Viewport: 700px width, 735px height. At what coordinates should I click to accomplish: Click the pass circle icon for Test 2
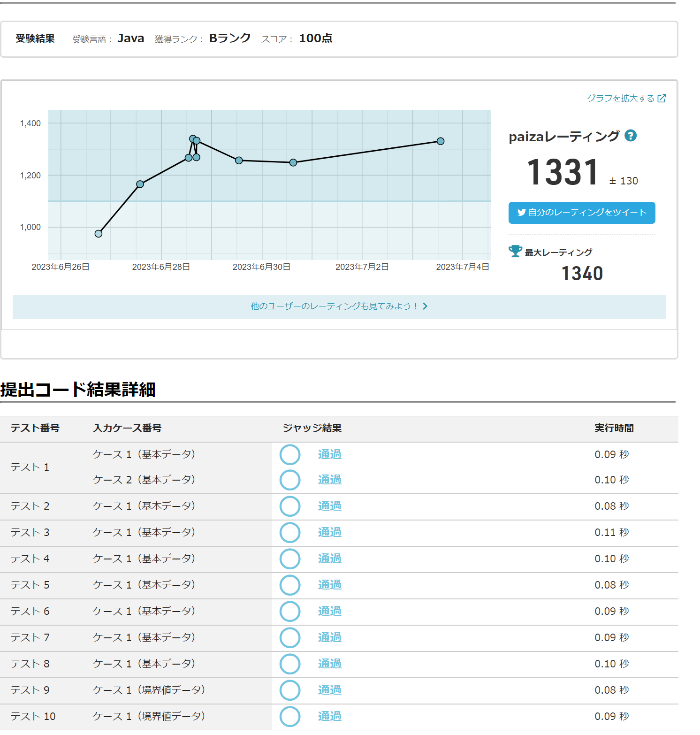pyautogui.click(x=290, y=506)
